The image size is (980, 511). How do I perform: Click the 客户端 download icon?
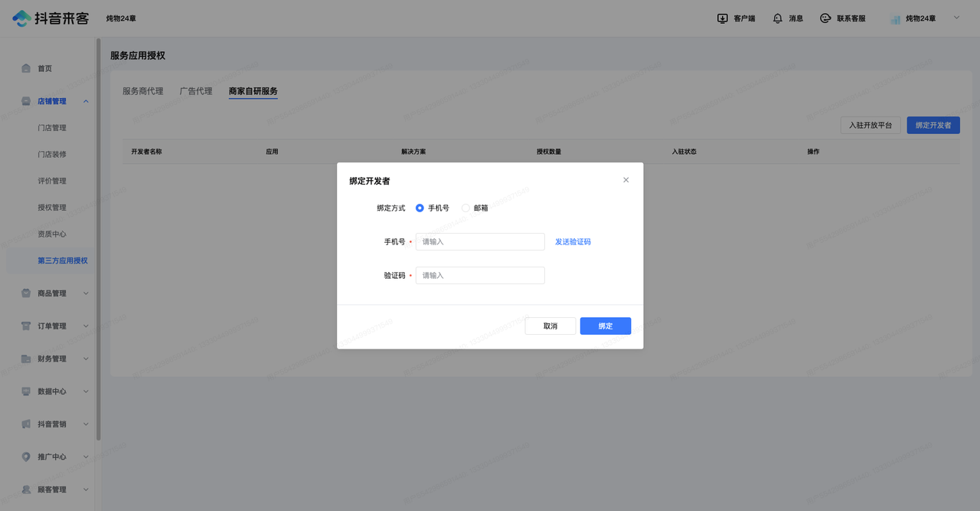(722, 18)
